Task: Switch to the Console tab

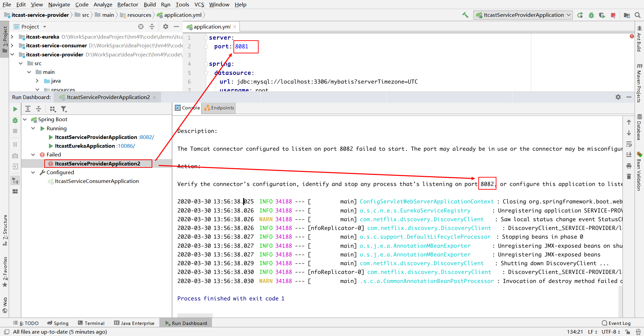Action: (x=187, y=108)
